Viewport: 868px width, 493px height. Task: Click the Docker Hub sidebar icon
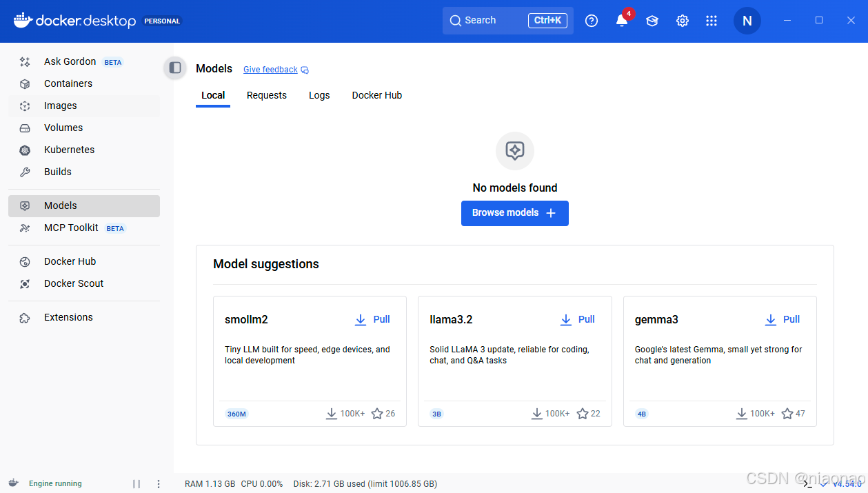pos(25,261)
